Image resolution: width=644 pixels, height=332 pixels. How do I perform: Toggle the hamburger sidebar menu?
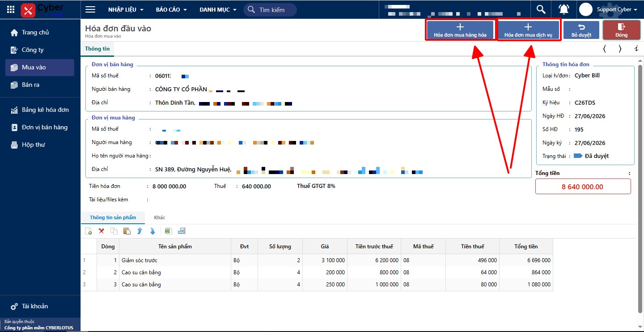click(x=90, y=9)
